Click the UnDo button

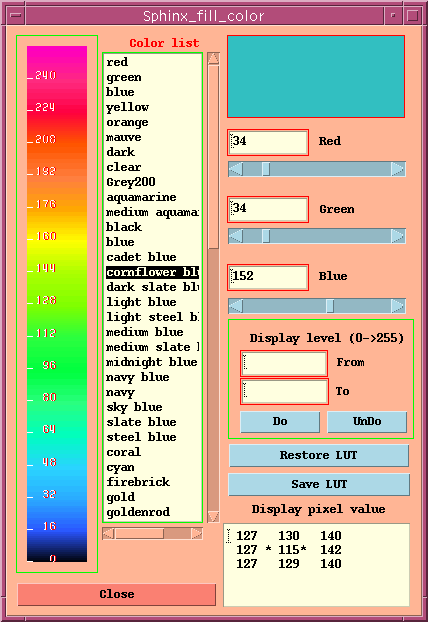pyautogui.click(x=367, y=422)
